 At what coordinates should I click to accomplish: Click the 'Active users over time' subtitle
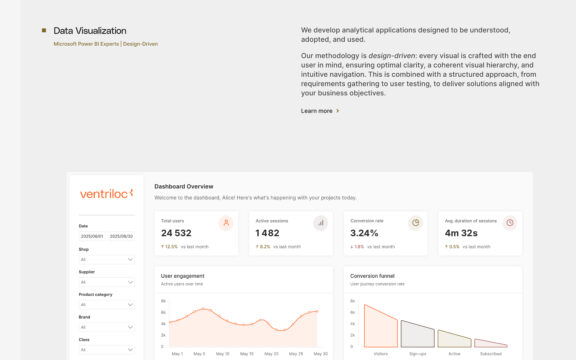[x=182, y=284]
